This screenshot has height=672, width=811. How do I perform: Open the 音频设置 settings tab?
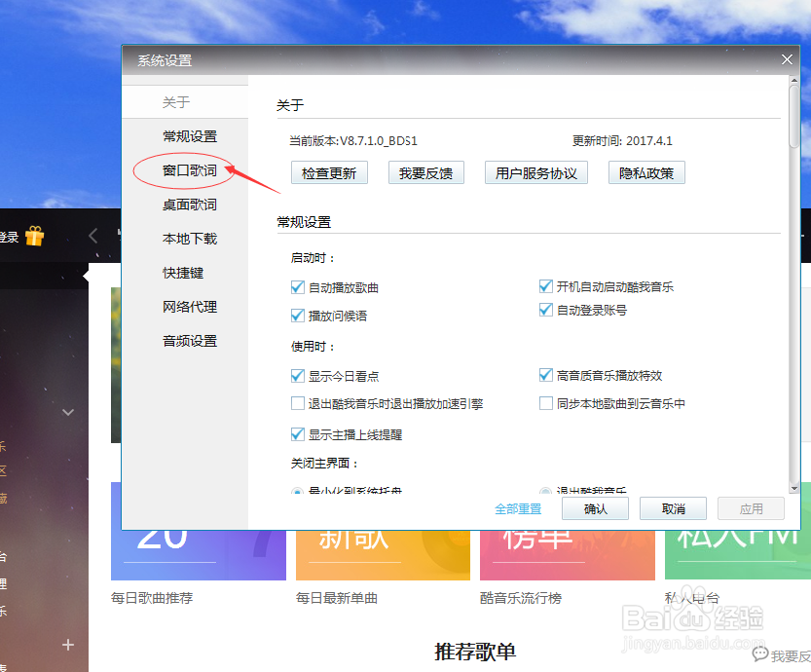189,341
